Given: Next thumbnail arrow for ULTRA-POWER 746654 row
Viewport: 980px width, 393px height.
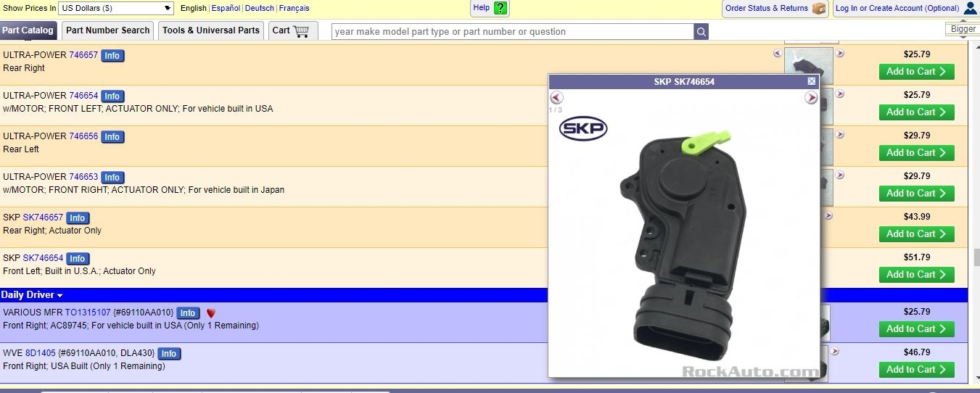Looking at the screenshot, I should 840,94.
